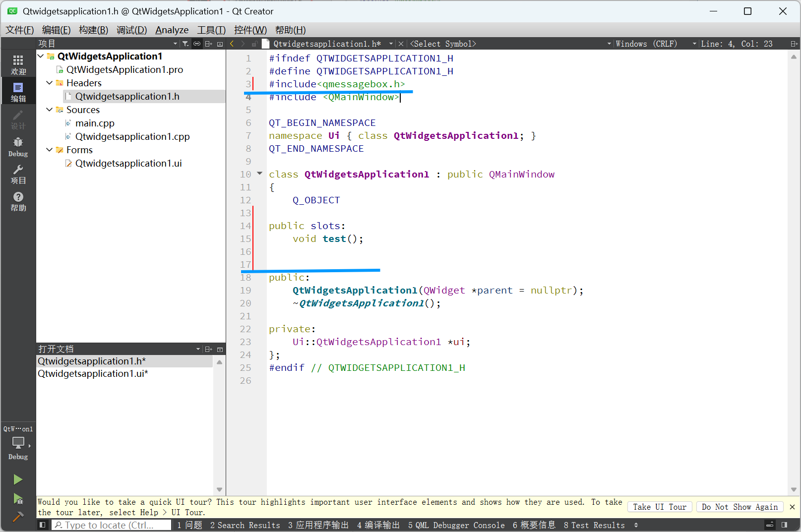Open the 欢迎 (Welcome) mode
801x532 pixels.
18,65
